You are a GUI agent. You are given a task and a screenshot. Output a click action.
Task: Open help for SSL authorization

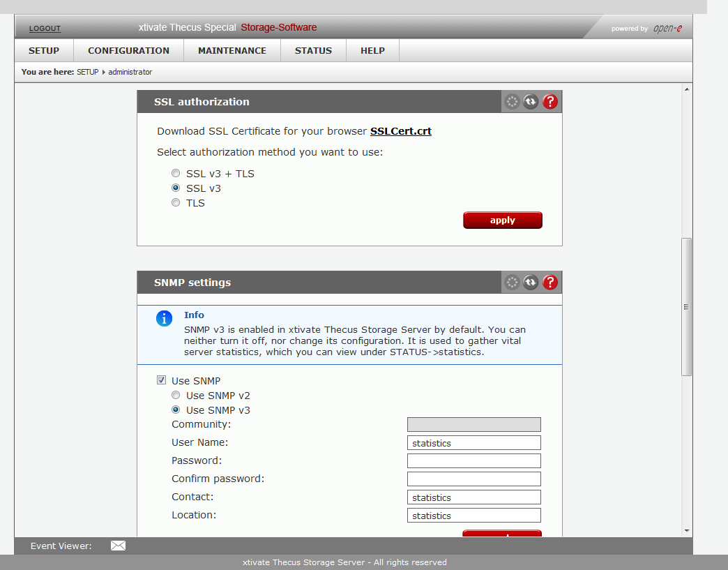(x=550, y=102)
